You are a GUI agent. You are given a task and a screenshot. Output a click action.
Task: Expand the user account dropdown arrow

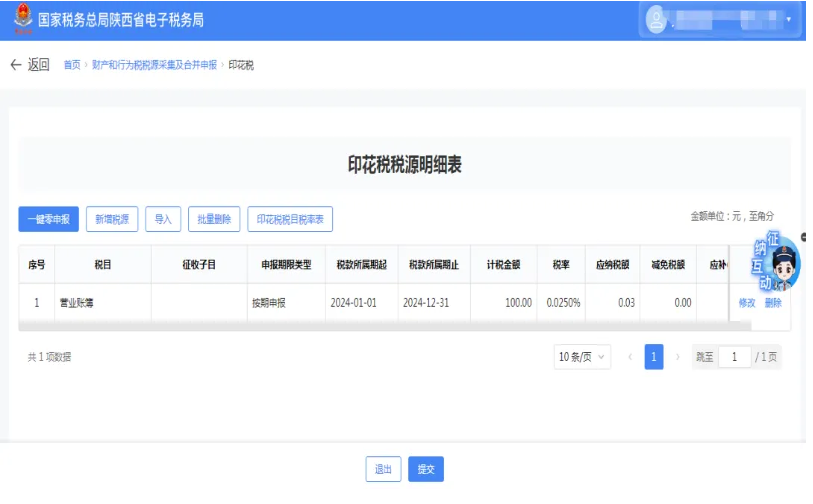(x=788, y=20)
